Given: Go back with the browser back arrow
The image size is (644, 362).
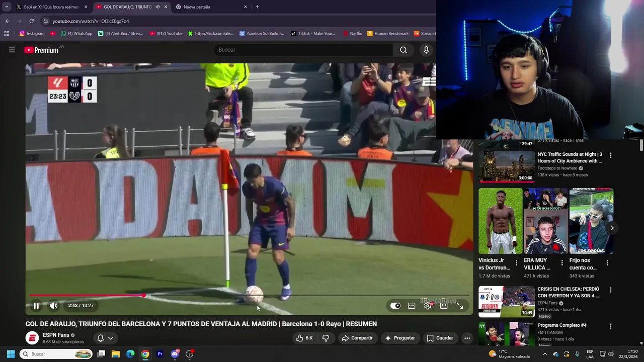Looking at the screenshot, I should click(7, 21).
